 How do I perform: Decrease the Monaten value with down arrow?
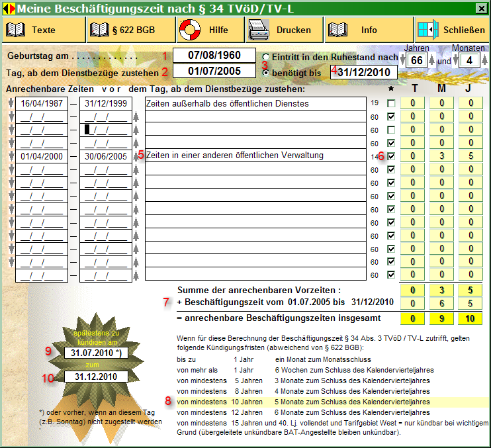point(456,60)
